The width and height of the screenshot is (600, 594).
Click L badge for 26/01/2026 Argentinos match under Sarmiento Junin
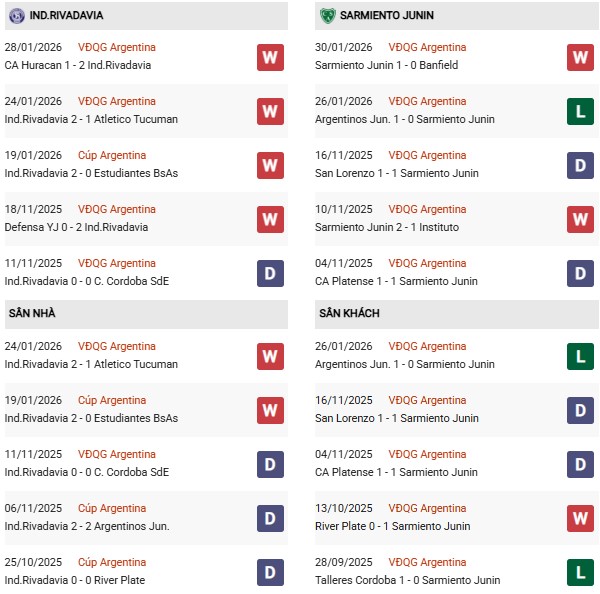click(x=580, y=111)
